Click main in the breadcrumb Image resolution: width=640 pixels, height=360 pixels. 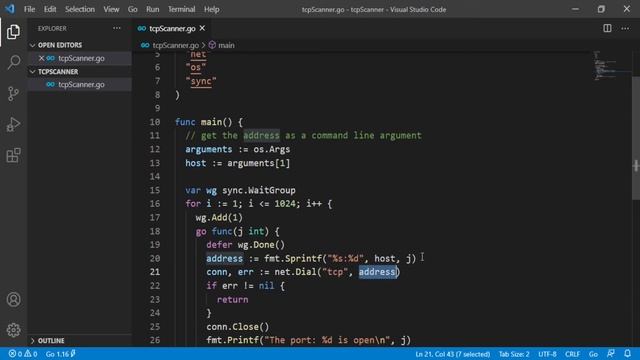pyautogui.click(x=226, y=45)
